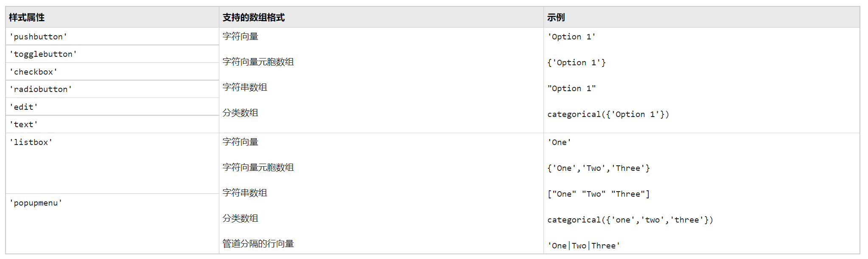
Task: Select the 'edit' style row
Action: click(24, 107)
